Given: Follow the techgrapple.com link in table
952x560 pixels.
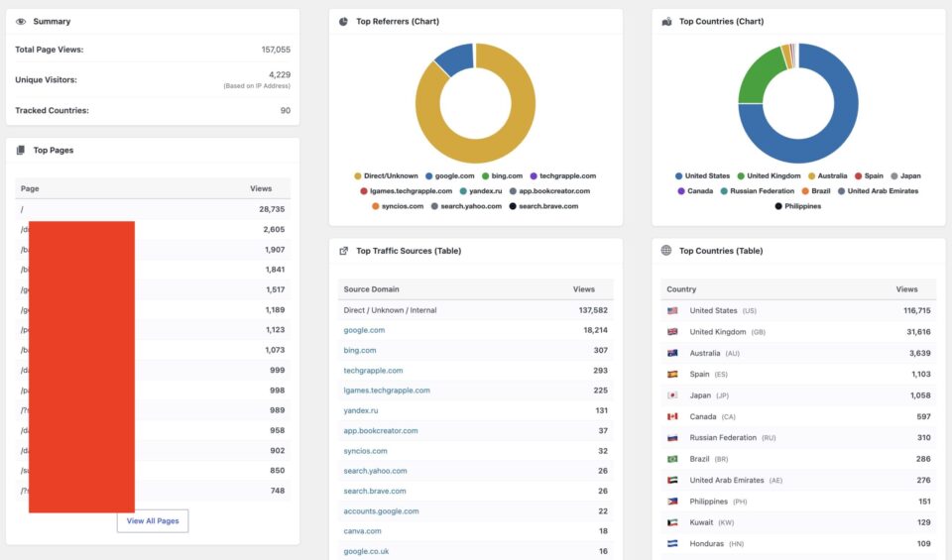Looking at the screenshot, I should coord(373,370).
